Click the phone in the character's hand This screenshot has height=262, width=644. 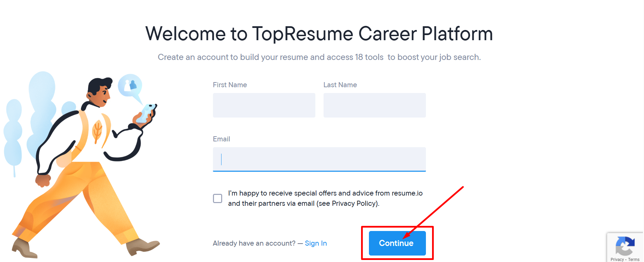(147, 112)
